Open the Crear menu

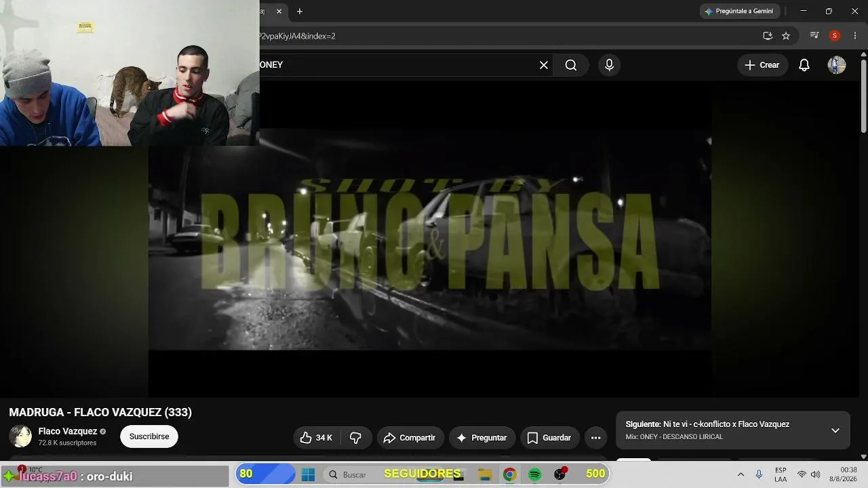coord(762,65)
